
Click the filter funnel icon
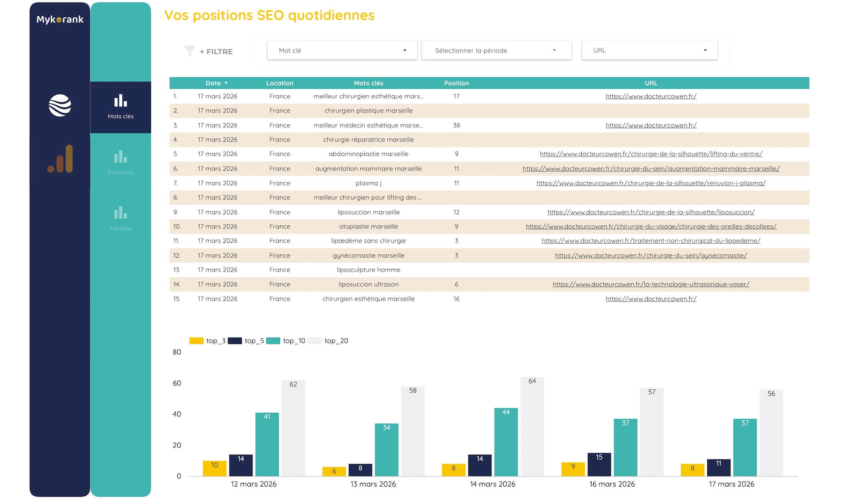[x=190, y=51]
